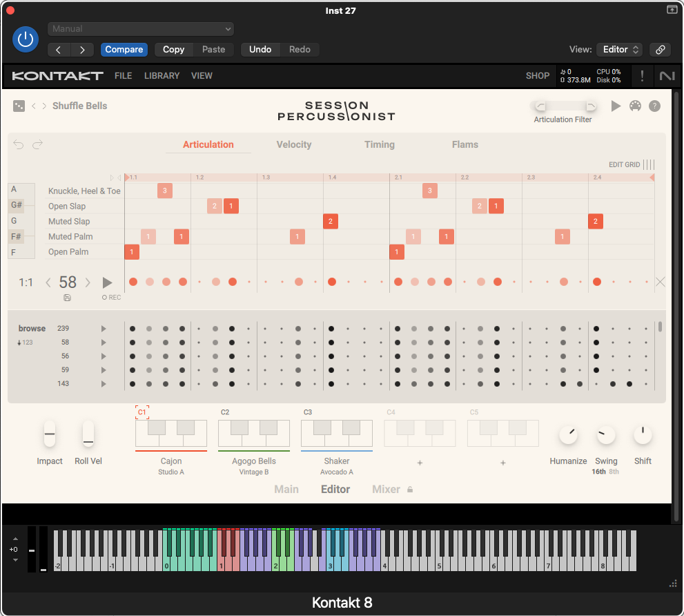Screen dimensions: 684x616
Task: Switch to the Flams tab
Action: pos(465,144)
